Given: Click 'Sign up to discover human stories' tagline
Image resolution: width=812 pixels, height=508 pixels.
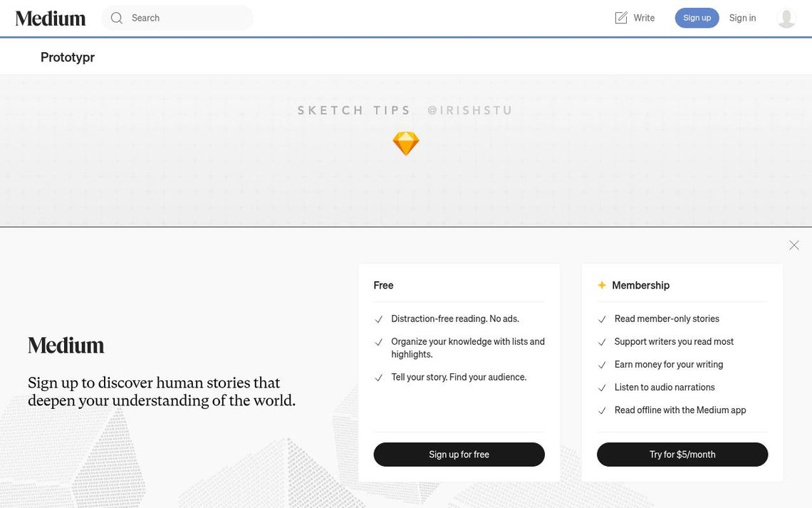Looking at the screenshot, I should tap(162, 391).
